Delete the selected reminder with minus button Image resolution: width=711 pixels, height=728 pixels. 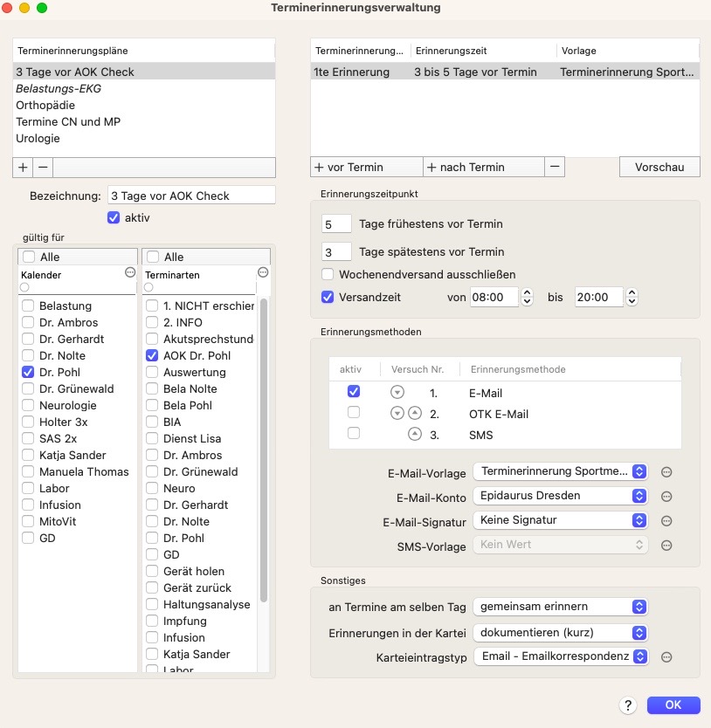(555, 167)
